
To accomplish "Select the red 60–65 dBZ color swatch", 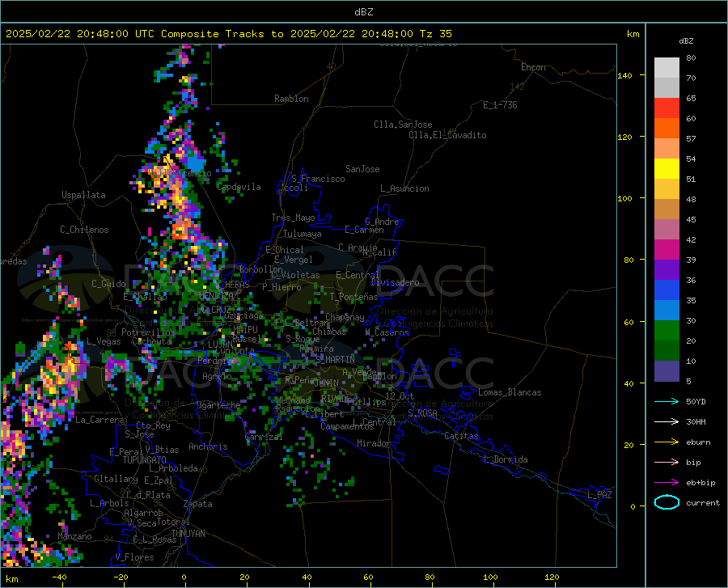I will [x=667, y=108].
